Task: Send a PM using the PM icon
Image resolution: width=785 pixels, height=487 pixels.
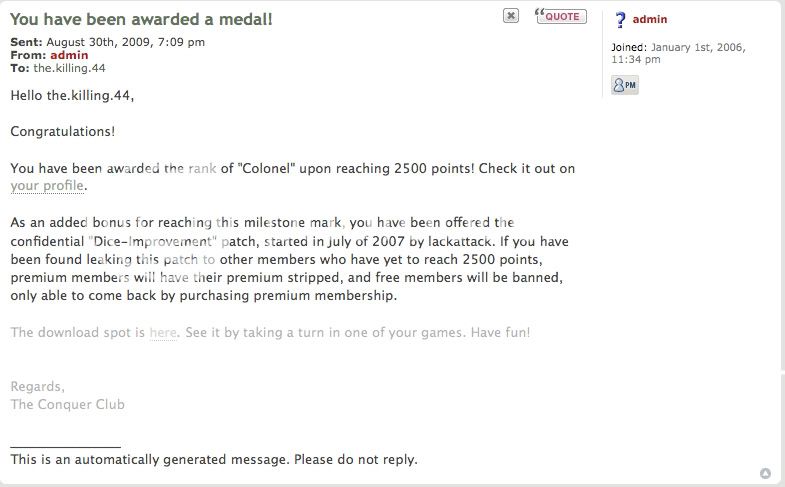Action: tap(624, 86)
